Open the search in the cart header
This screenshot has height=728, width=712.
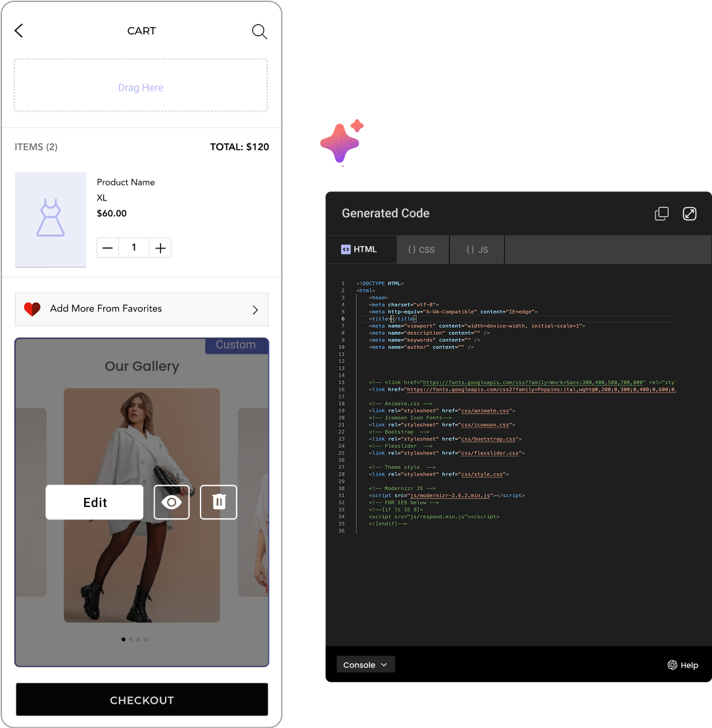(x=259, y=31)
